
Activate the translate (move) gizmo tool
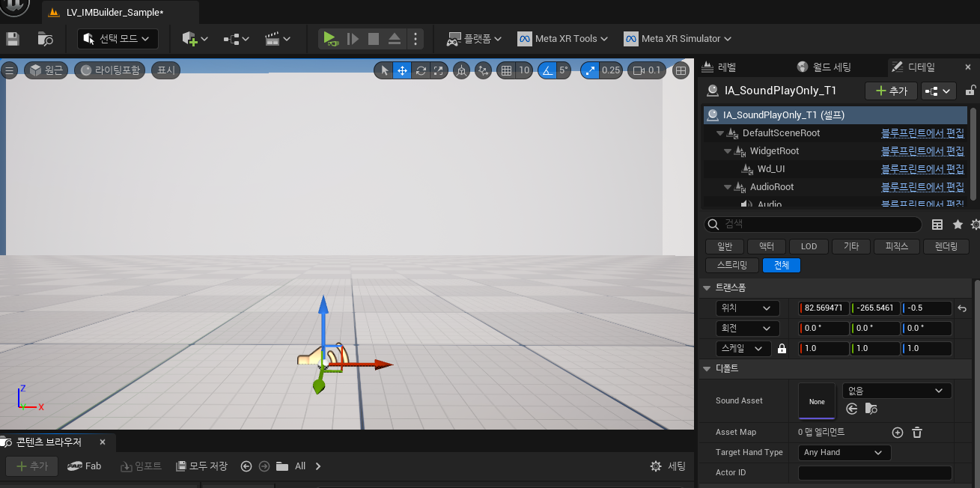pos(402,70)
